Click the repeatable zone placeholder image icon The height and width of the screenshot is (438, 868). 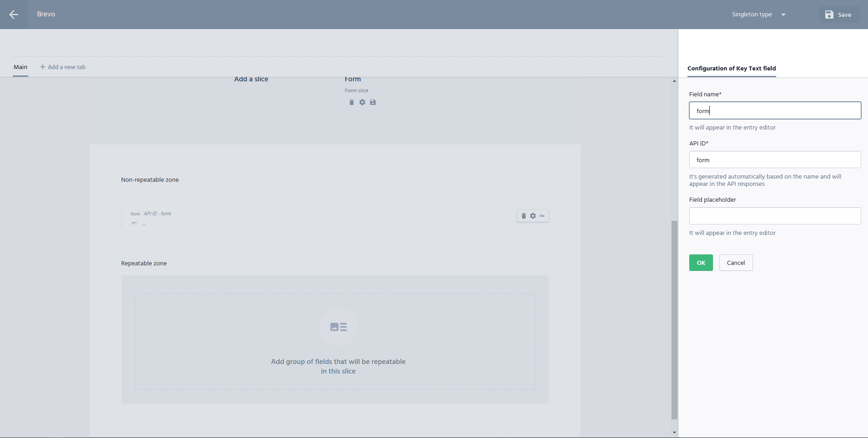click(338, 326)
